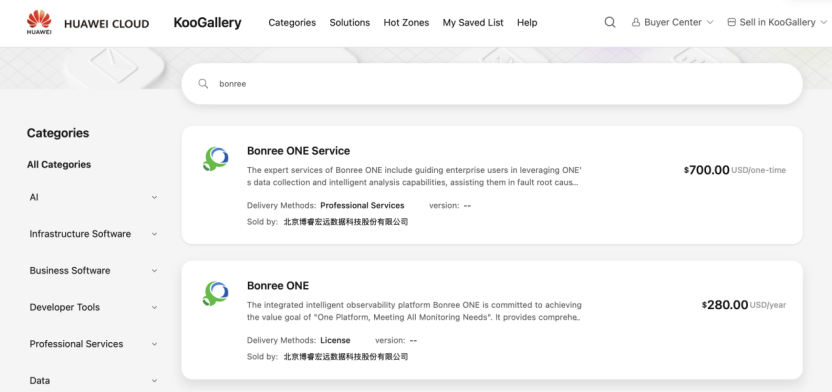Select the Professional Services category label
The height and width of the screenshot is (392, 832).
coord(76,344)
